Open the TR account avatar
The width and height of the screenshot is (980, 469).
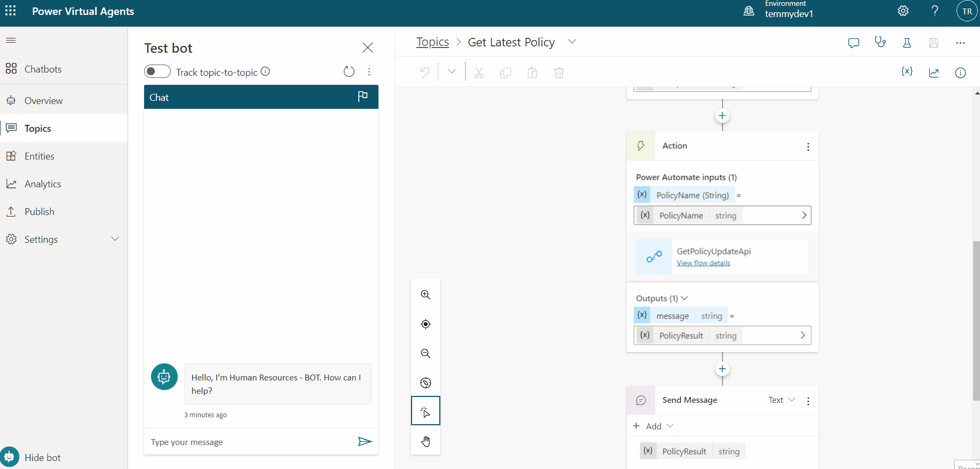click(967, 11)
